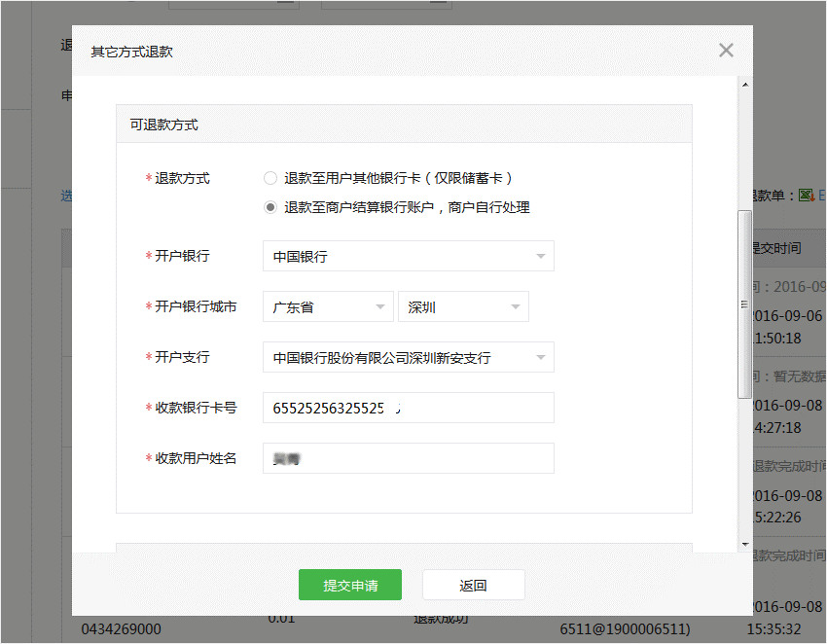Click the 0434269000 order number text
Screen dimensions: 827x644
122,629
